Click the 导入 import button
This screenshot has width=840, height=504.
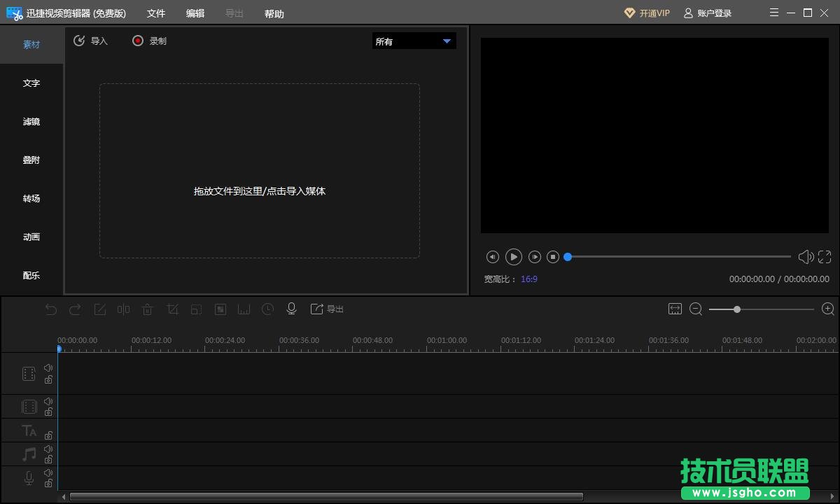pos(91,41)
